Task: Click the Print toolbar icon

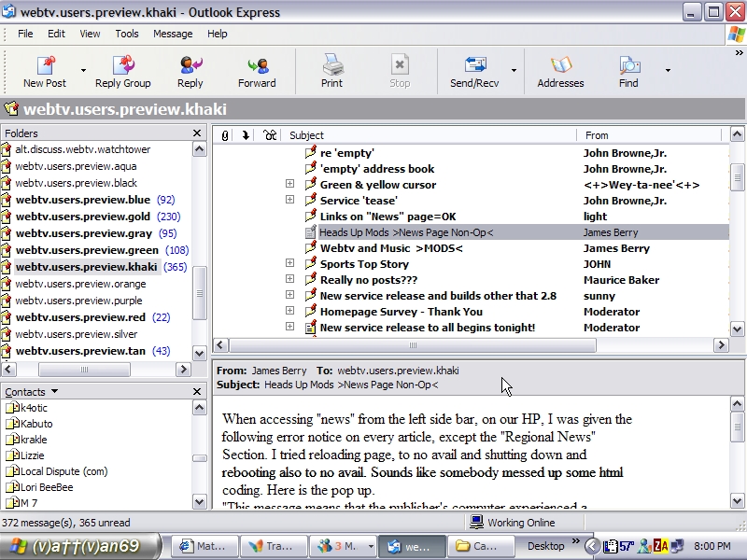Action: [x=332, y=64]
